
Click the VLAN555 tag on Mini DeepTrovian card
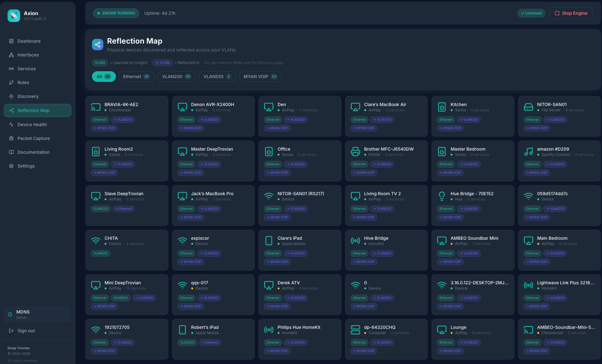point(121,298)
